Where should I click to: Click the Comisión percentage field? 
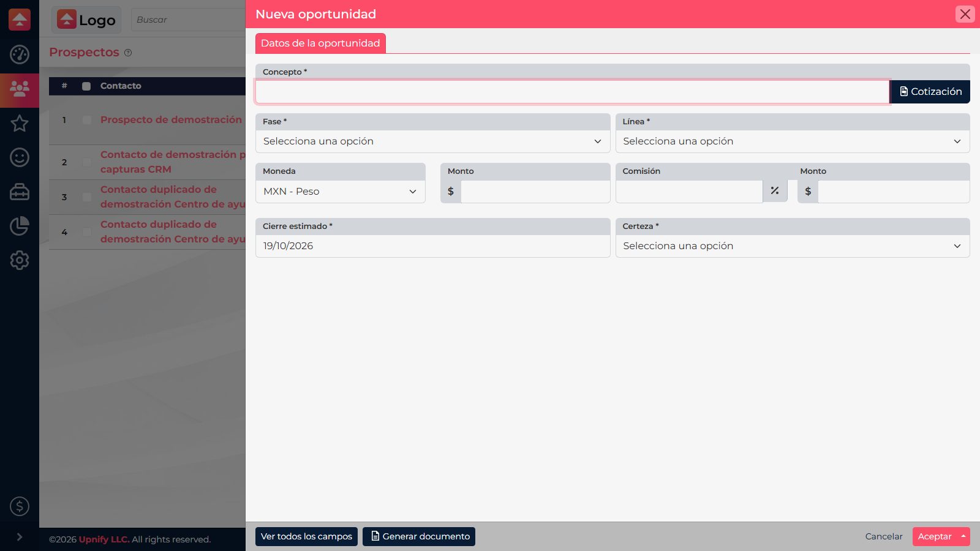[689, 192]
